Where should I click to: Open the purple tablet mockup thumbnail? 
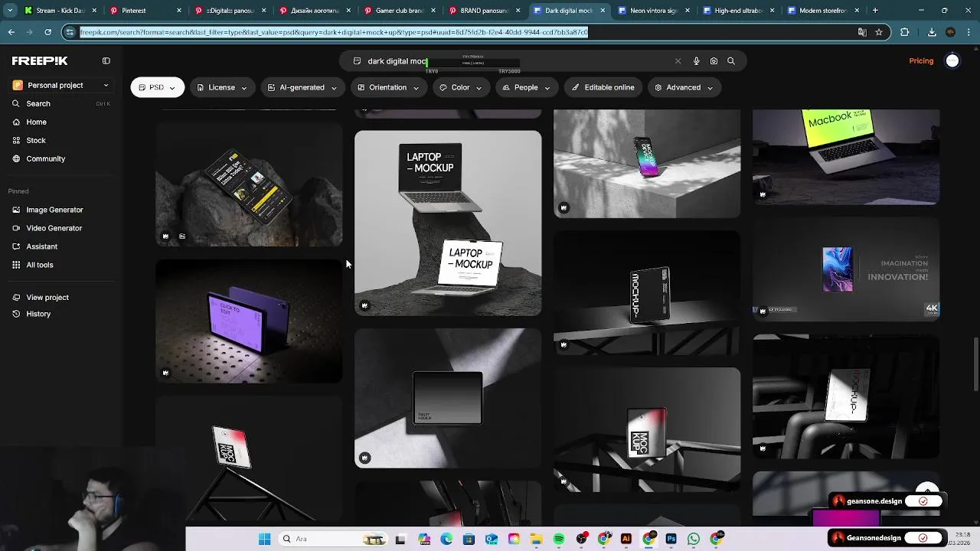249,321
